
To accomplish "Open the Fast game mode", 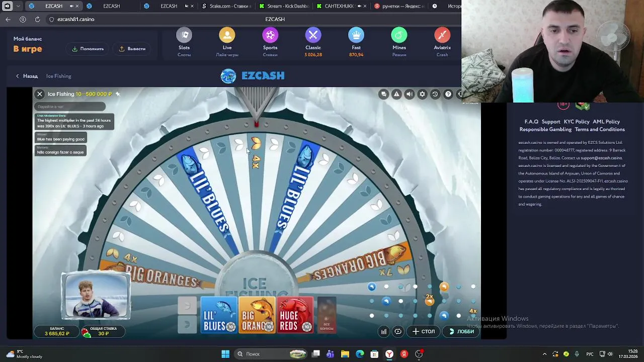I will coord(356,35).
